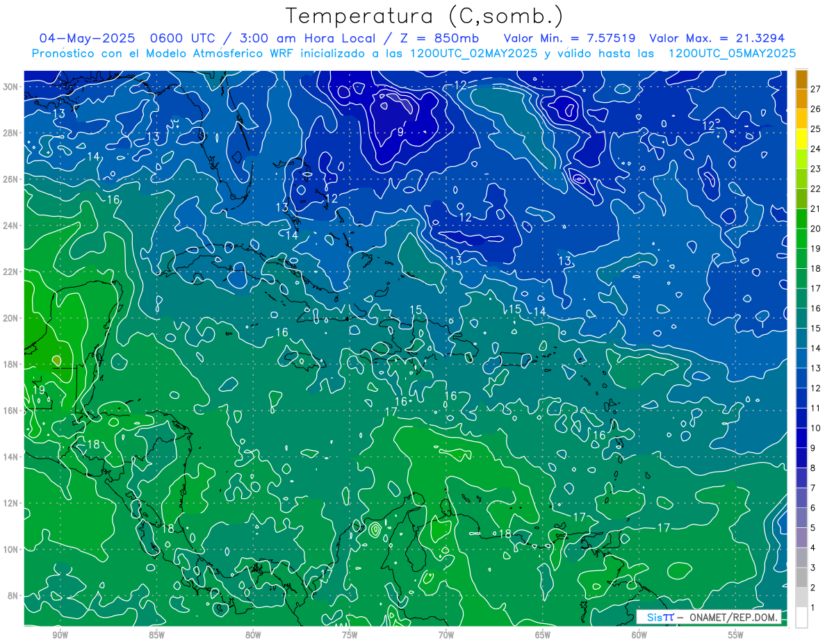Select the 21 label on color scale

816,208
